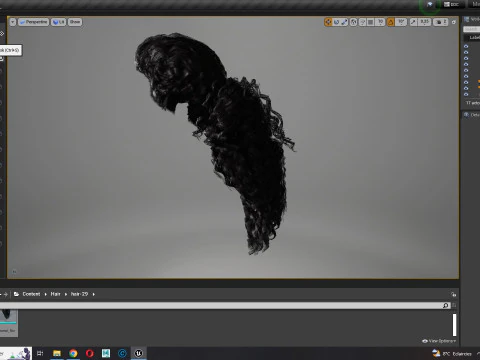The height and width of the screenshot is (360, 480).
Task: Expand arrow after Content breadcrumb
Action: click(x=46, y=294)
